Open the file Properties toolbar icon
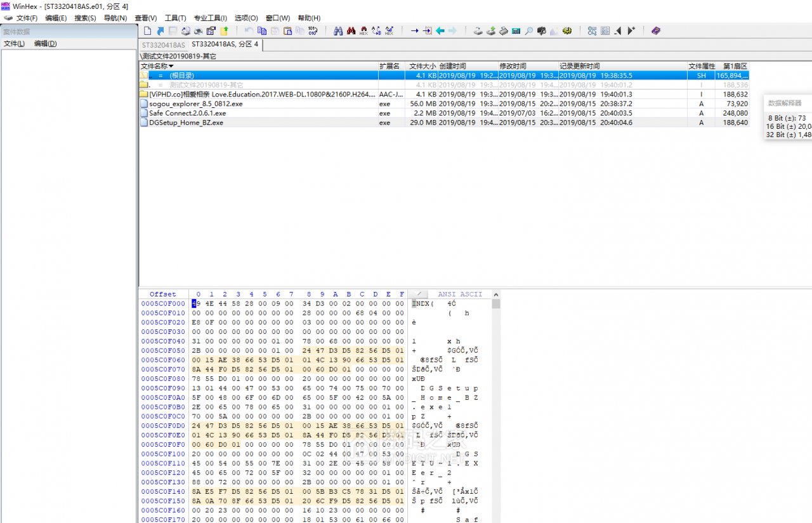The height and width of the screenshot is (523, 812). pos(211,30)
